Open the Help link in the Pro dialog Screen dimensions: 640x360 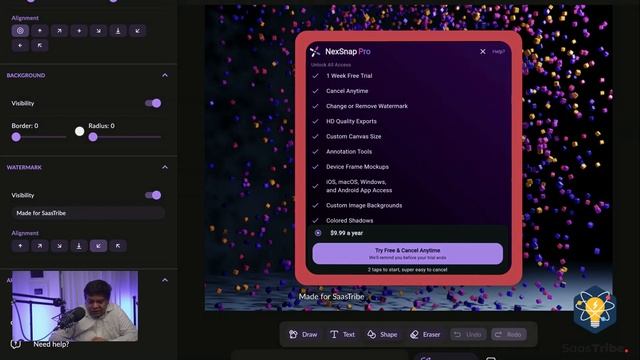tap(498, 51)
